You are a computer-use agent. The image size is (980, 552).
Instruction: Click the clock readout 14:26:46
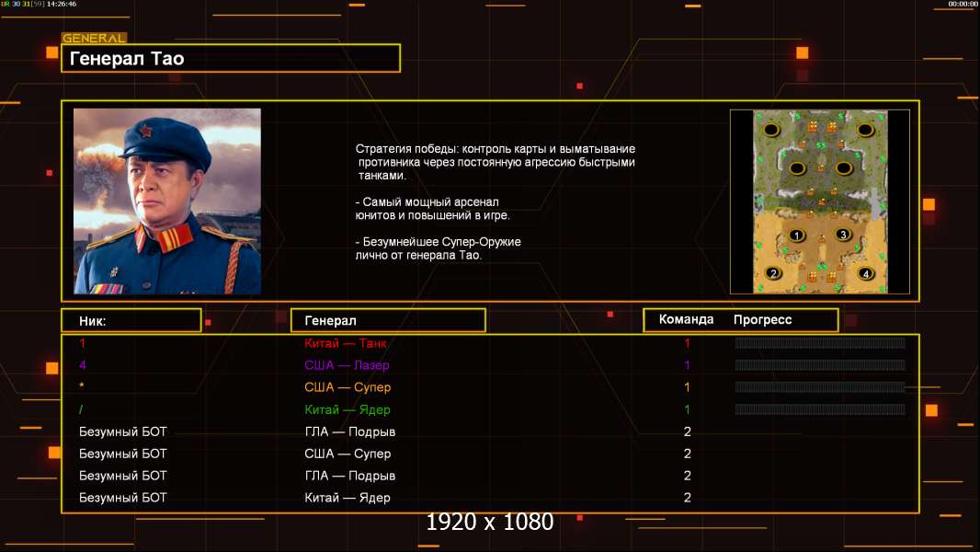62,4
